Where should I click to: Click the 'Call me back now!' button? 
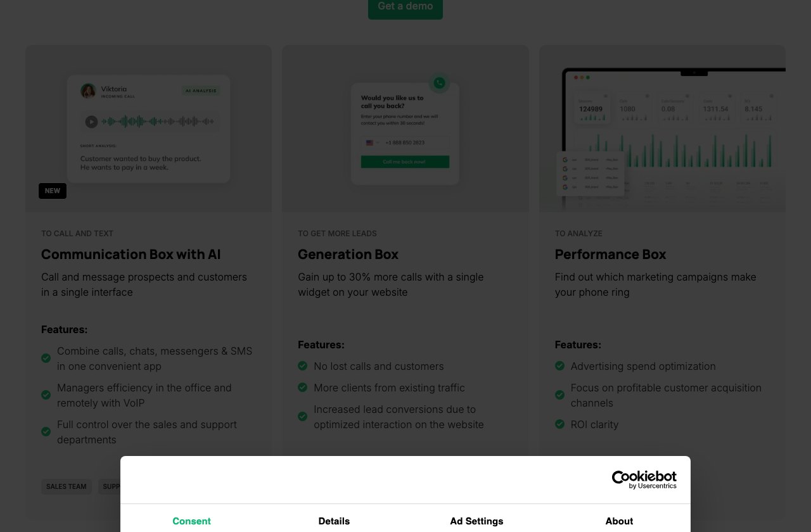click(405, 161)
